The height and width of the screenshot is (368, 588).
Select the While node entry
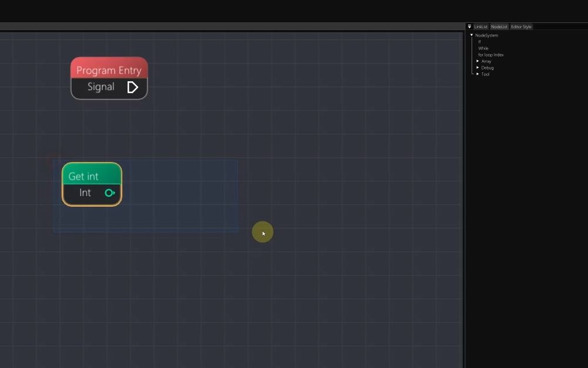(x=483, y=48)
